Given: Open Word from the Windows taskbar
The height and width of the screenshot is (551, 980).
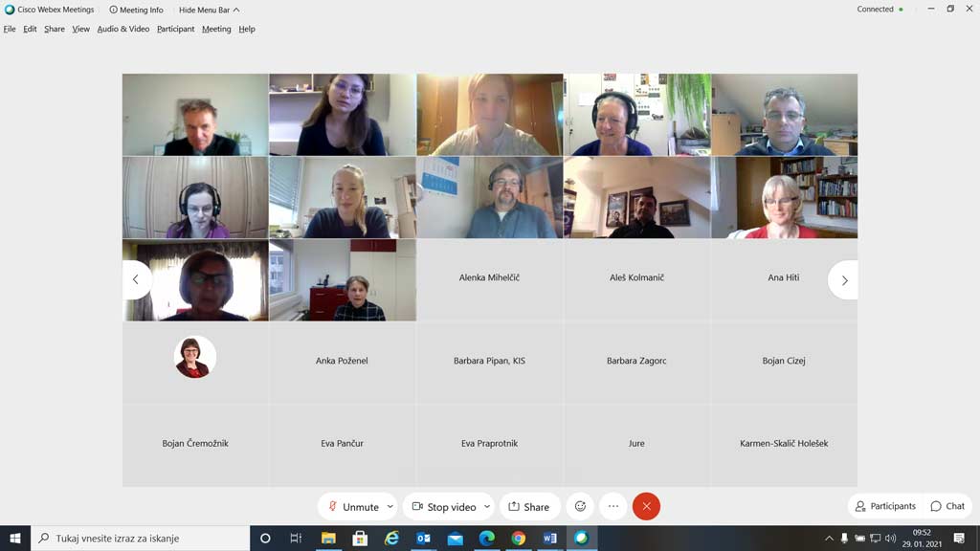Looking at the screenshot, I should (550, 538).
